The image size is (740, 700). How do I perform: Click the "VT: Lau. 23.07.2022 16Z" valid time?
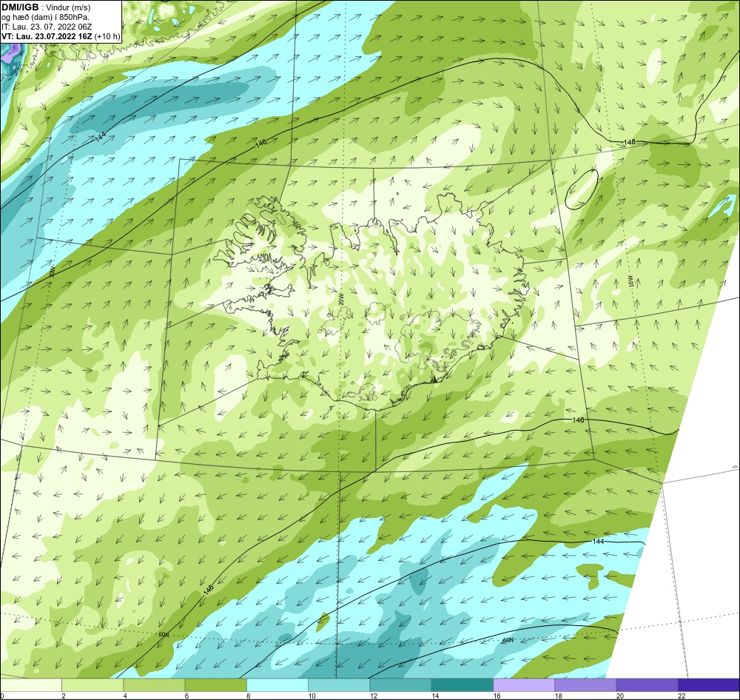[47, 36]
